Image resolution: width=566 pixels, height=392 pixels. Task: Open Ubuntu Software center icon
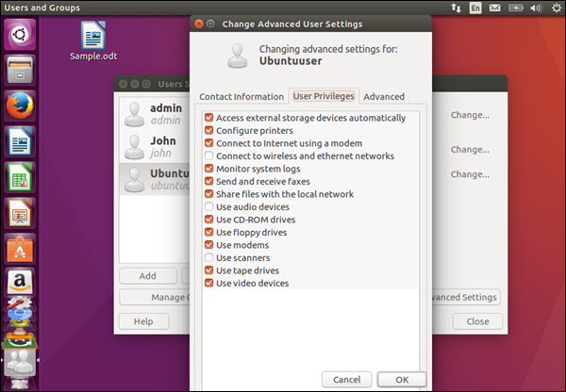(x=20, y=249)
